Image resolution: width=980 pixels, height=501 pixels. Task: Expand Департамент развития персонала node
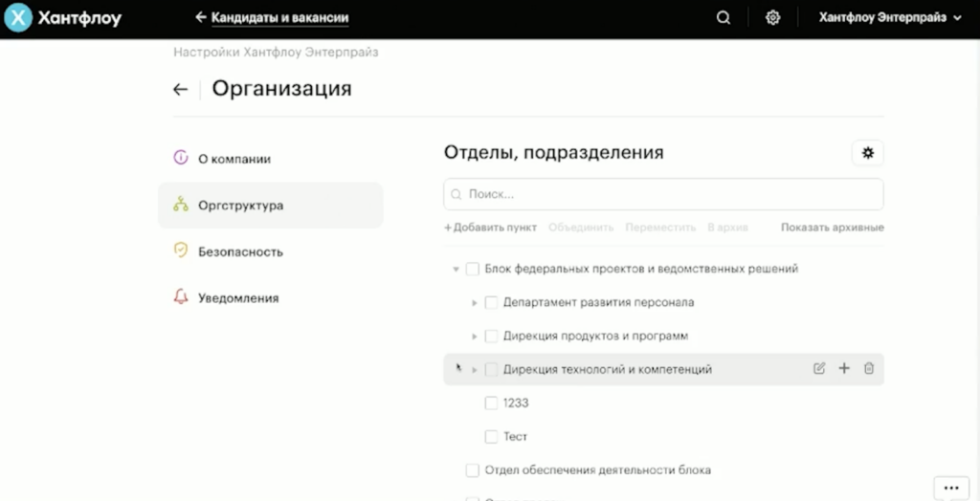coord(475,303)
